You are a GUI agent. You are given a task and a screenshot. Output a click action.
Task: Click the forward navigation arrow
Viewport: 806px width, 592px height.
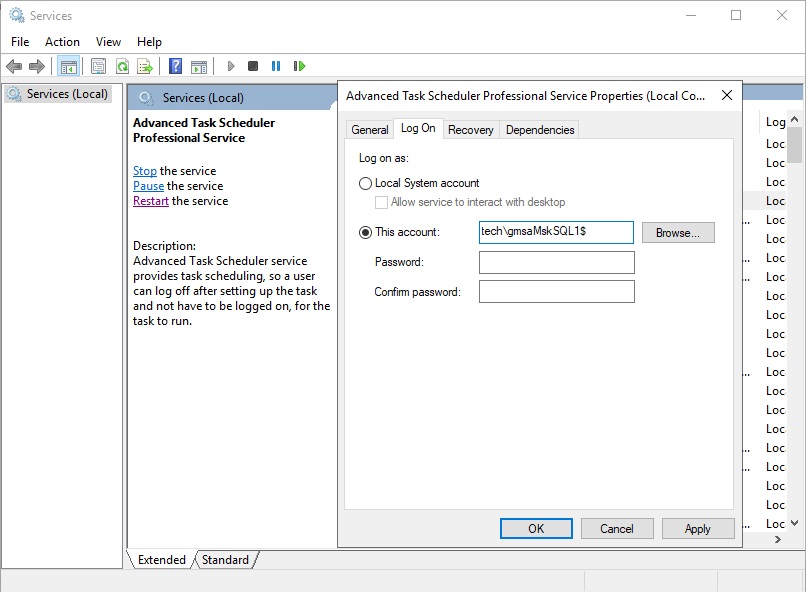(36, 66)
